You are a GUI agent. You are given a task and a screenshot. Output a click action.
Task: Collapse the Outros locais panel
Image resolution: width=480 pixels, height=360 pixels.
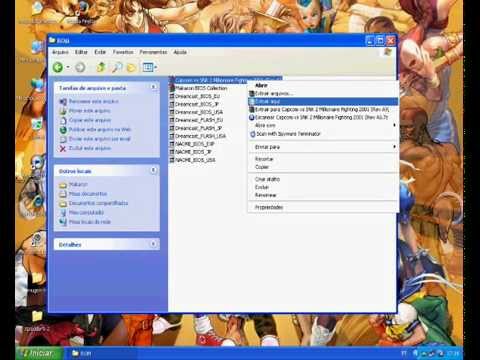(x=153, y=170)
